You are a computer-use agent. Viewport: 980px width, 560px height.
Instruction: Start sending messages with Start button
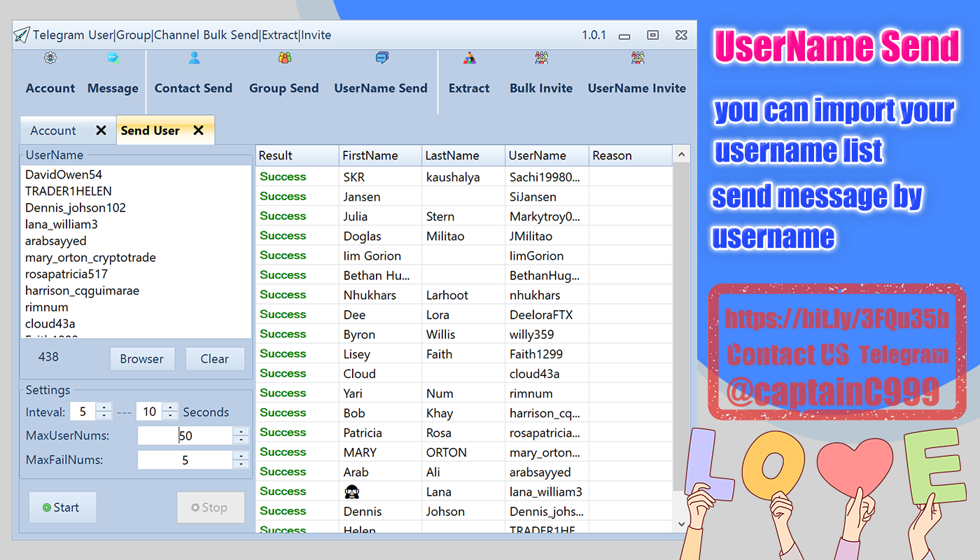click(62, 507)
